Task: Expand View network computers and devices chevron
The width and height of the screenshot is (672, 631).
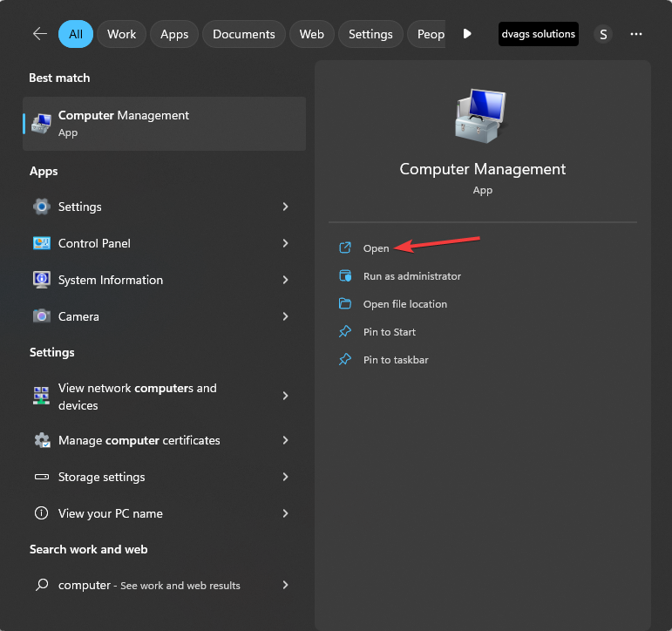Action: 285,396
